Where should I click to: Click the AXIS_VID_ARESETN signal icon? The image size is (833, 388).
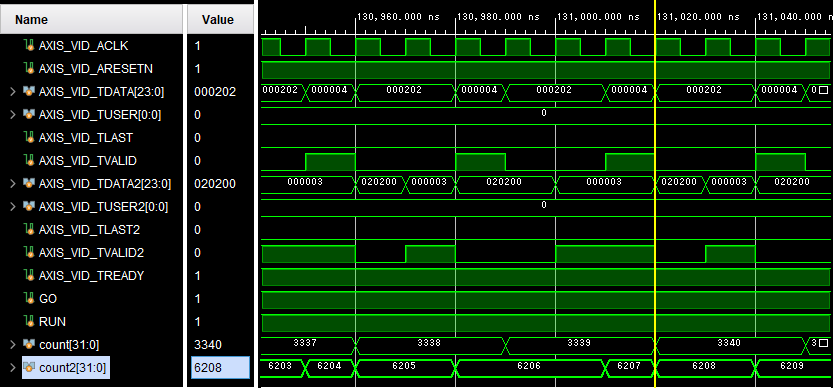click(x=29, y=69)
